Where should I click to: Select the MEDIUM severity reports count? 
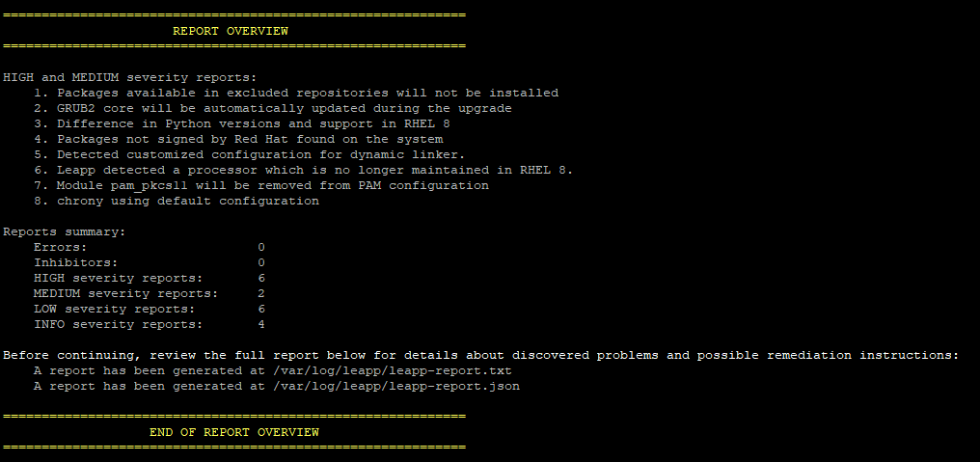click(261, 293)
